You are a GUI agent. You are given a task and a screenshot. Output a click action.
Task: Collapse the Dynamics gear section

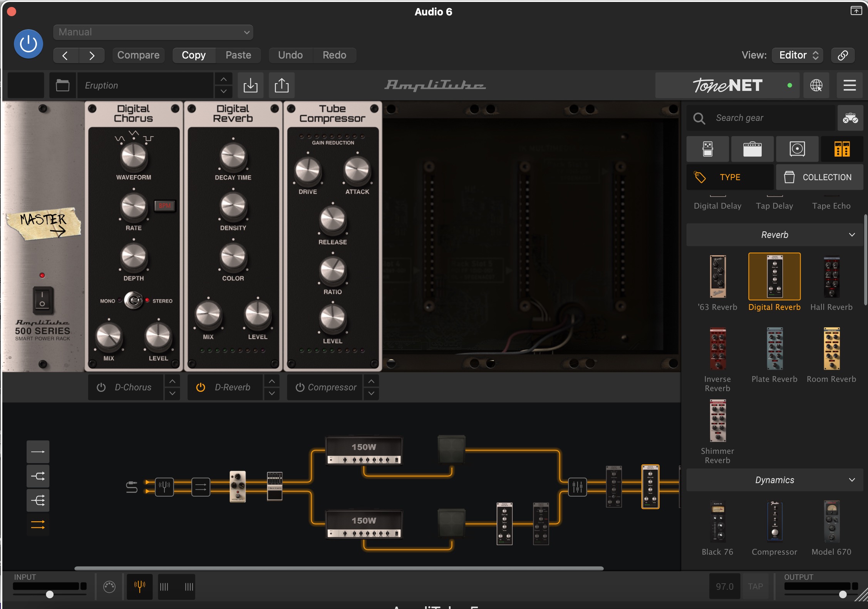tap(775, 480)
